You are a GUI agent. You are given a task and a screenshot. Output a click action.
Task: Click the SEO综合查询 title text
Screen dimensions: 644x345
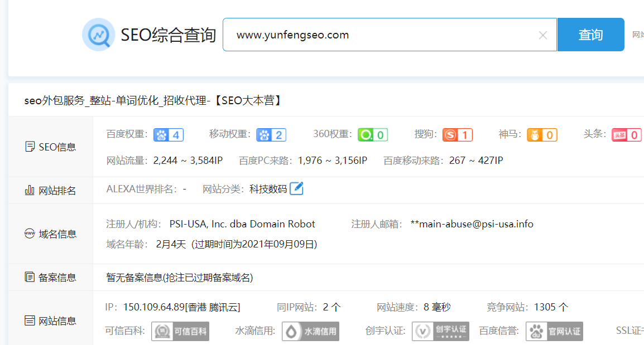[x=168, y=35]
